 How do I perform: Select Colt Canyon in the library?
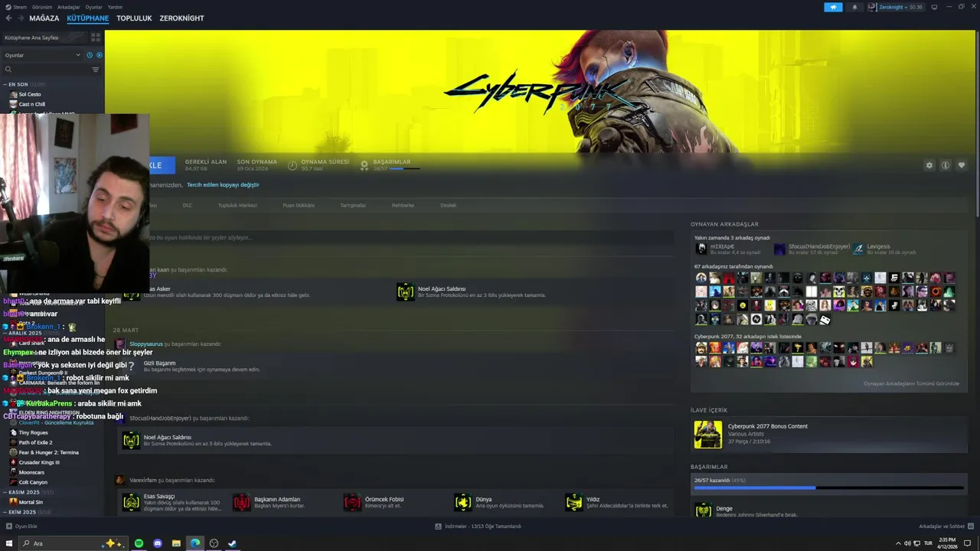coord(33,482)
